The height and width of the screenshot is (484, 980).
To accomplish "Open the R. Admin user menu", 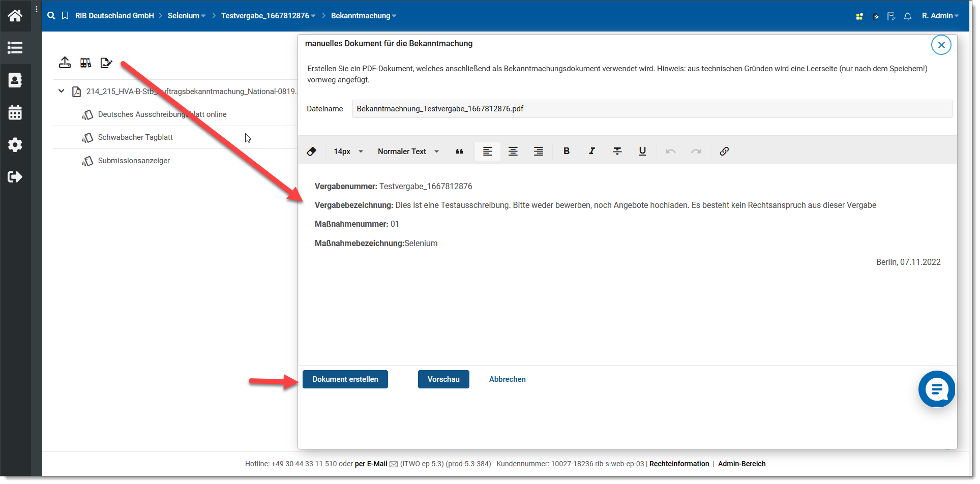I will click(x=940, y=16).
